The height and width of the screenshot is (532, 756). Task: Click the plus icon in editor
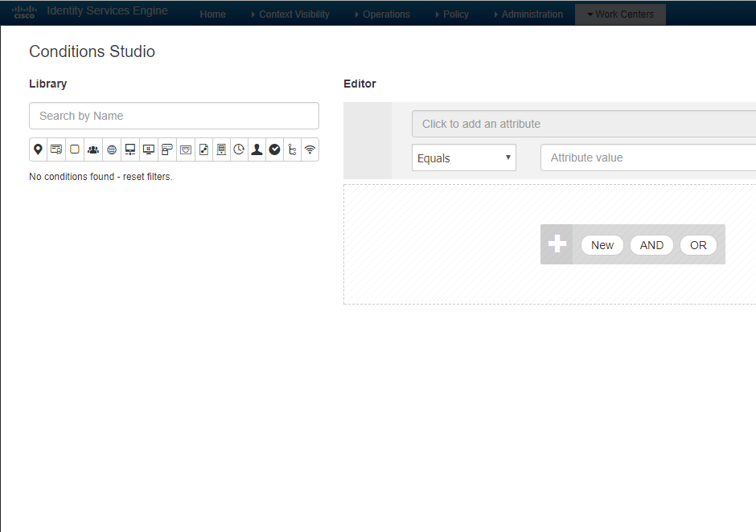click(557, 244)
